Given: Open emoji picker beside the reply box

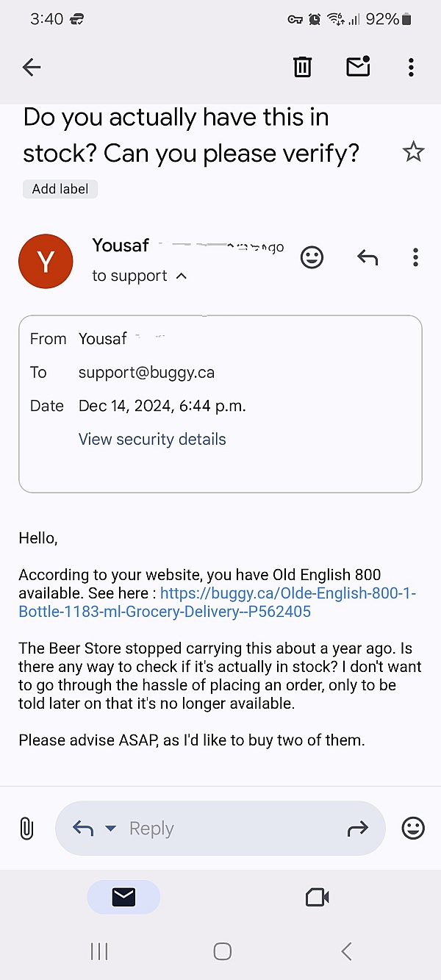Looking at the screenshot, I should pyautogui.click(x=413, y=829).
